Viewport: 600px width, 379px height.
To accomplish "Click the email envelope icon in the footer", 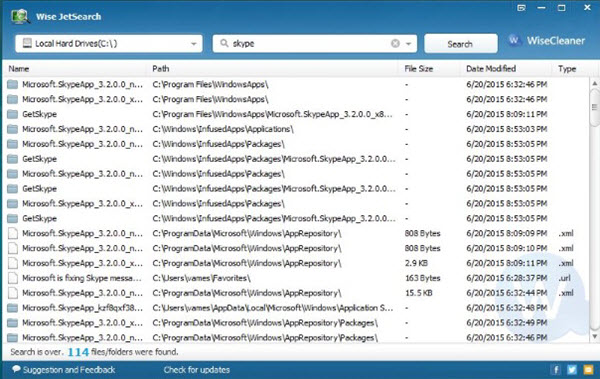I will coord(588,369).
